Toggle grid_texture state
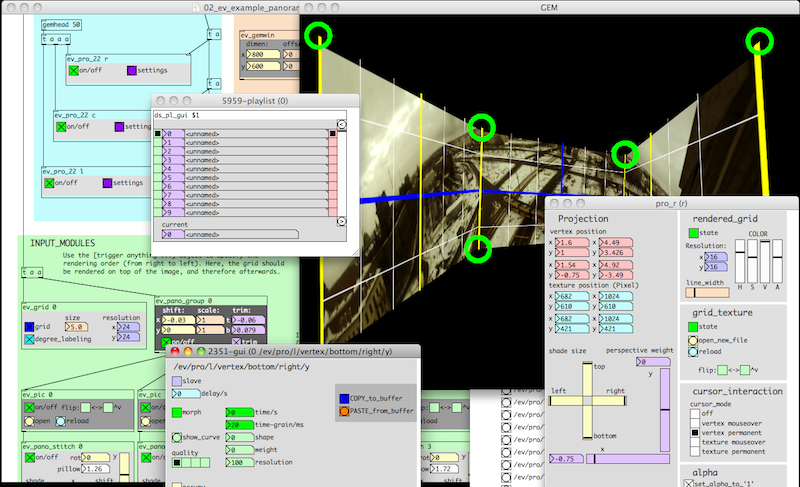 (693, 327)
